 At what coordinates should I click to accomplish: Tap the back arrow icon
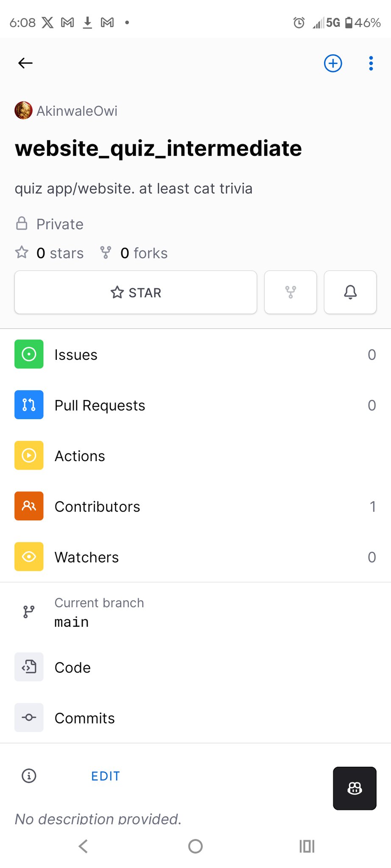tap(25, 63)
